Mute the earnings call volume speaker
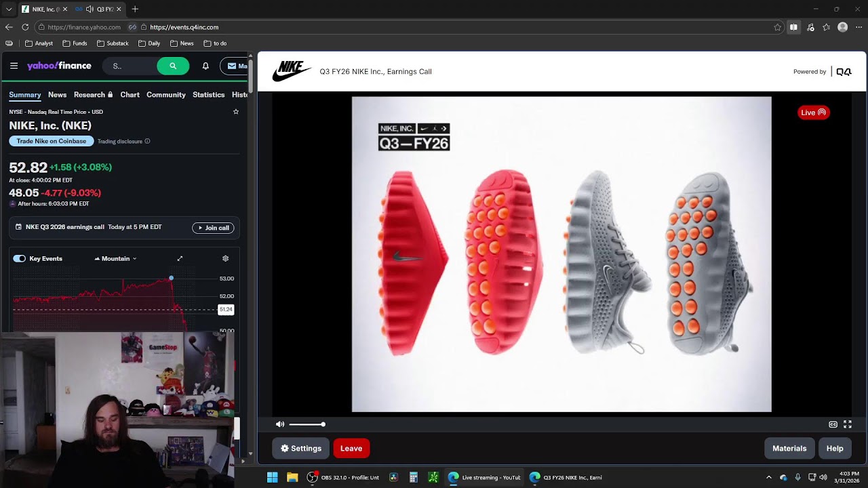Image resolution: width=868 pixels, height=488 pixels. 280,424
